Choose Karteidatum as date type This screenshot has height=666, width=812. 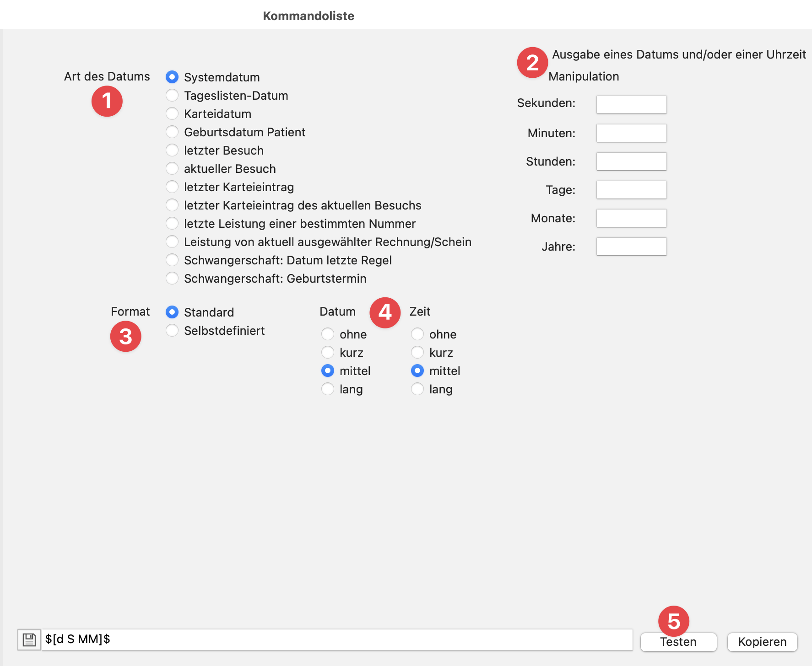[172, 113]
